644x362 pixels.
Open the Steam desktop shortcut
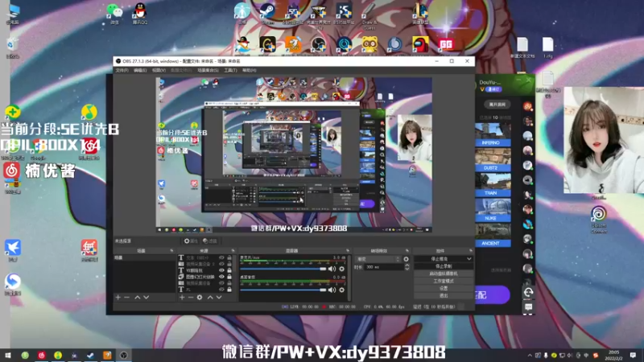coord(267,12)
